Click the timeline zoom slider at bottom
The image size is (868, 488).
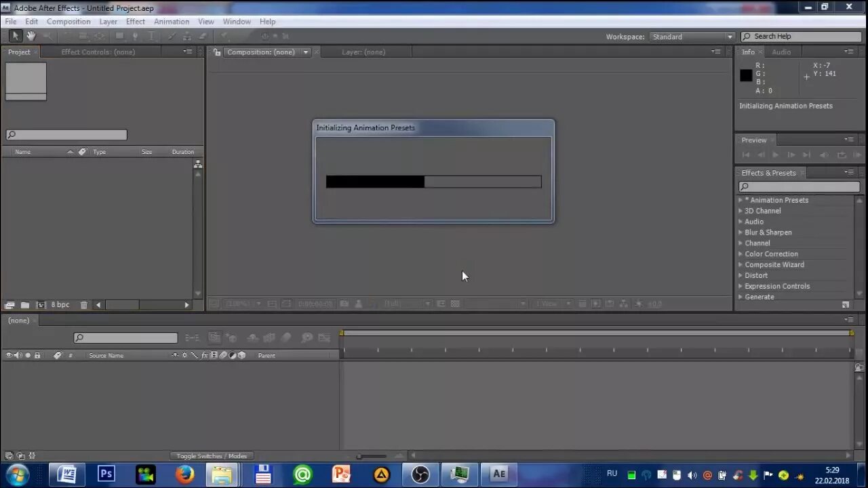coord(372,456)
